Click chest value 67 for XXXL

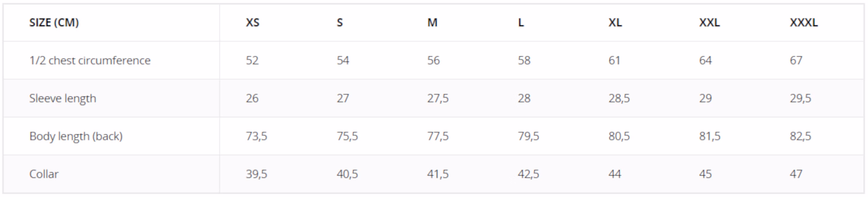796,60
